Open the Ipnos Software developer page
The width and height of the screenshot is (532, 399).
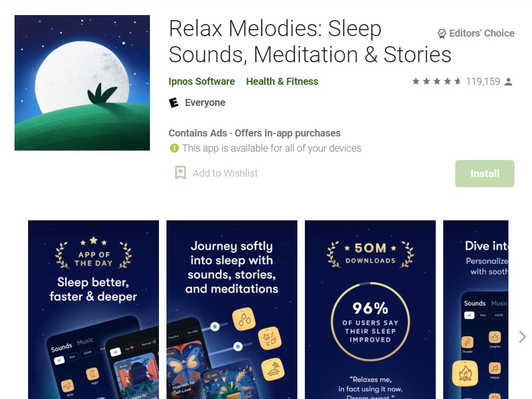pos(202,81)
